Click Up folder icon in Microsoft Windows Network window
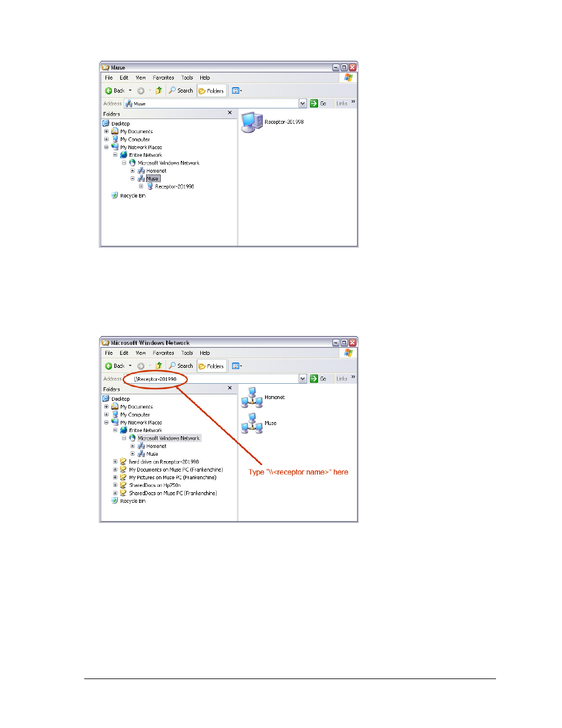562x728 pixels. pyautogui.click(x=158, y=366)
